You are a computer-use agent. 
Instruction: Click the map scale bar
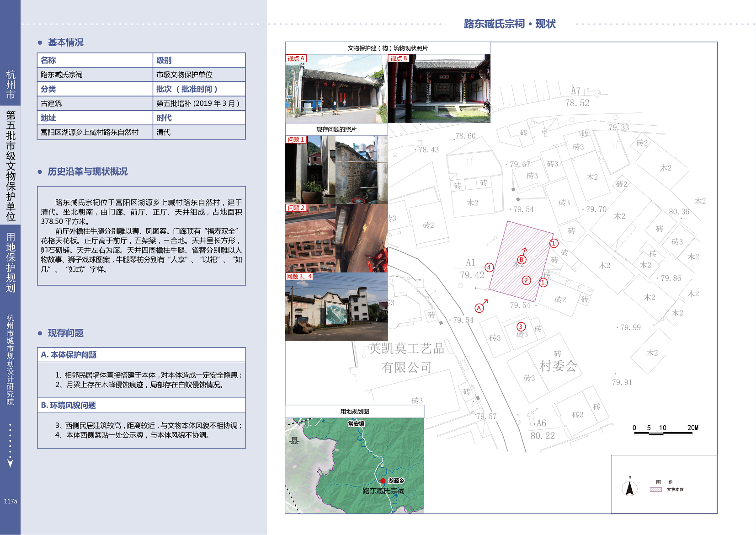point(663,433)
